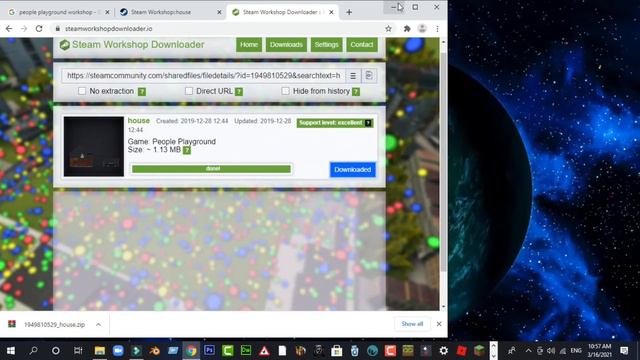Viewport: 640px width, 360px height.
Task: Open help icon next to Hide from history
Action: tap(356, 92)
